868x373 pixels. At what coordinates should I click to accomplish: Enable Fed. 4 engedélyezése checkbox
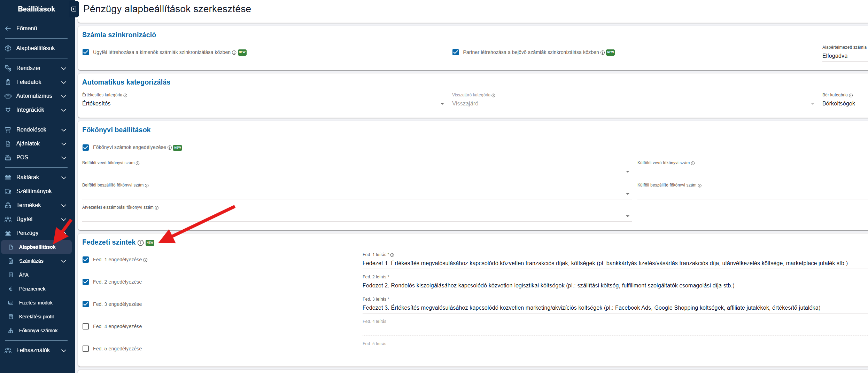coord(86,326)
